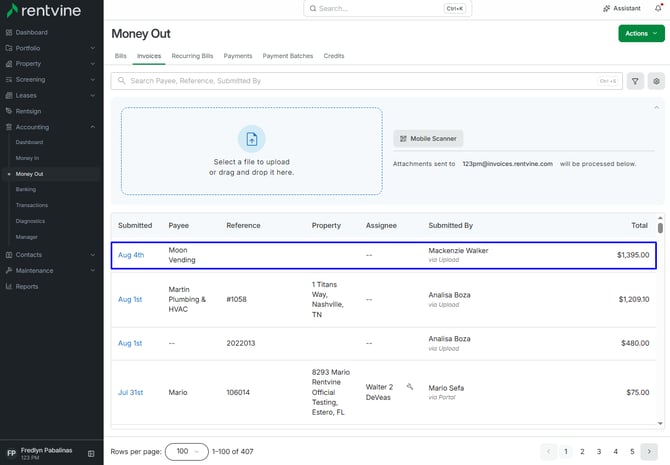Open the Actions dropdown button
This screenshot has width=670, height=465.
pyautogui.click(x=641, y=33)
